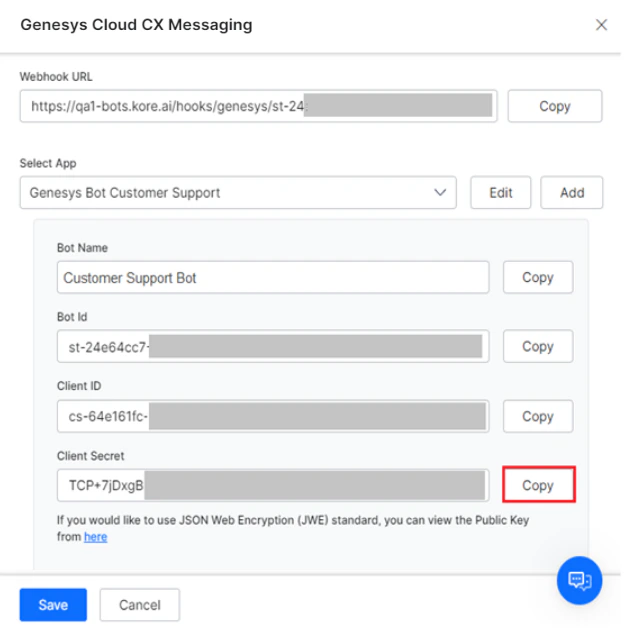Open the blue chat support bubble
This screenshot has width=626, height=634.
(x=579, y=580)
